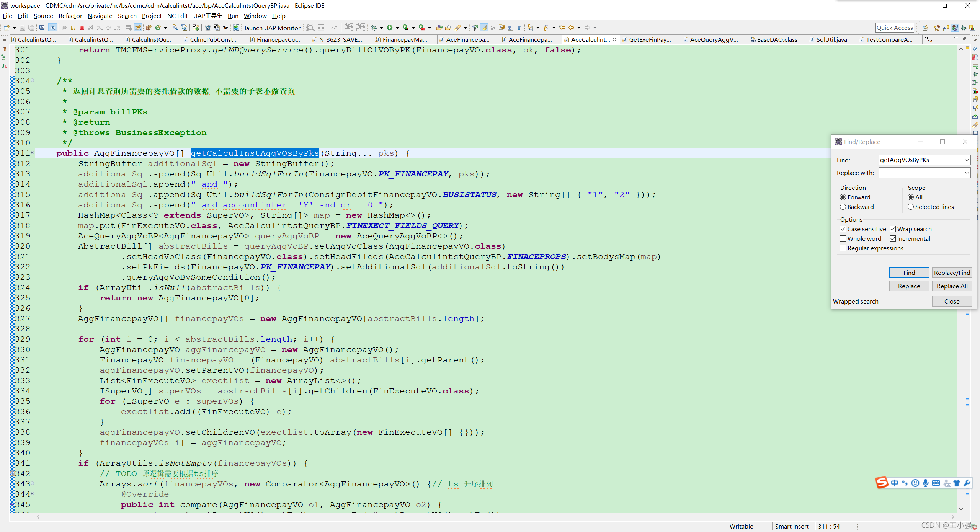
Task: Expand the Replace with dropdown arrow
Action: pyautogui.click(x=966, y=173)
